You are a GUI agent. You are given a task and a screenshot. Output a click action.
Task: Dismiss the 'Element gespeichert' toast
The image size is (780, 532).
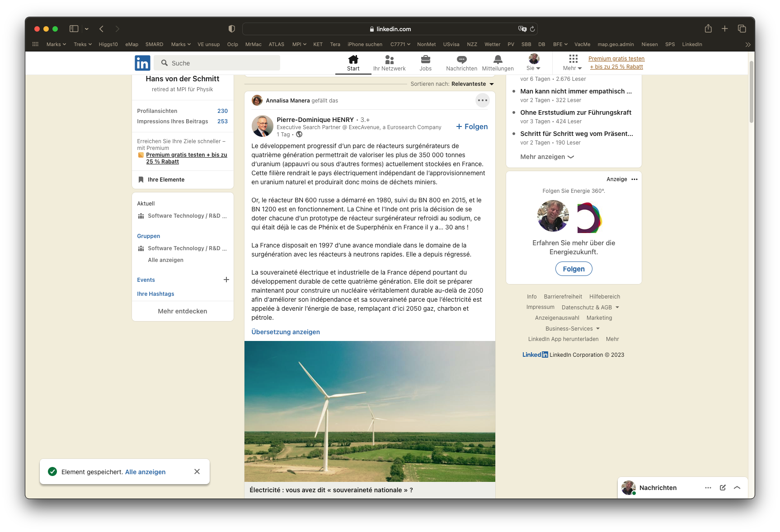[197, 471]
